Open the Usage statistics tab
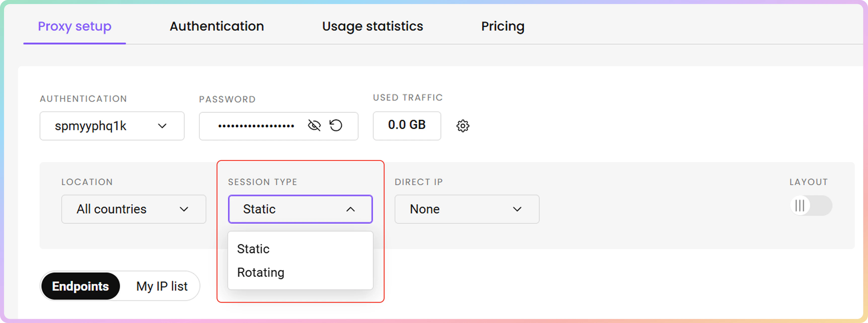 tap(372, 26)
